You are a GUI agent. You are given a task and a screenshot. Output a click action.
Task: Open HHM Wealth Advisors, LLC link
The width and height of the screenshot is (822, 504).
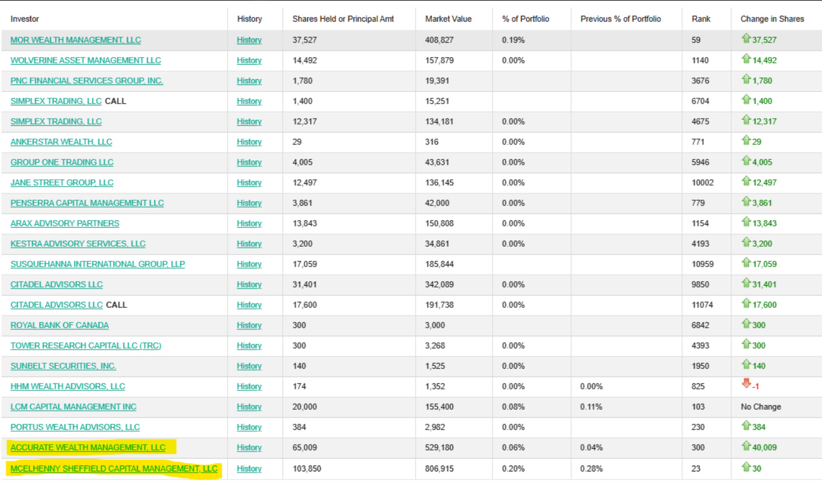point(68,386)
